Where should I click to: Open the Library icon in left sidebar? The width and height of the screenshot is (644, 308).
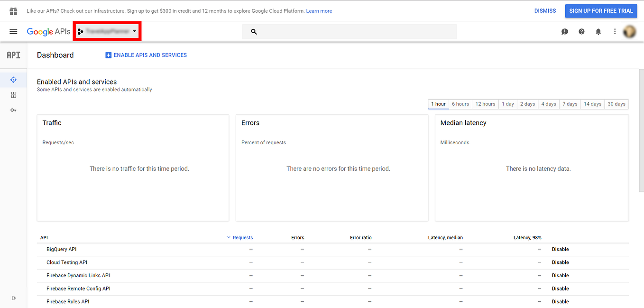pyautogui.click(x=13, y=95)
